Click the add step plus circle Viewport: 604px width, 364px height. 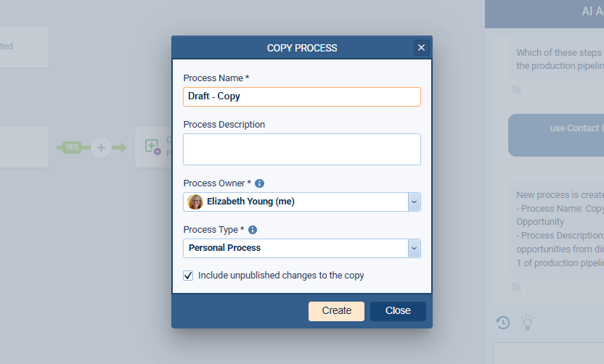coord(101,147)
